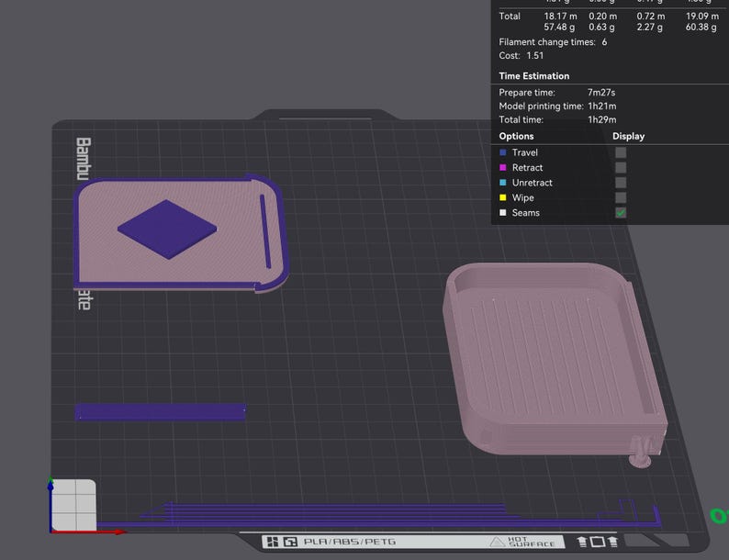Click the Options column header
Screen dimensions: 729x560
click(x=516, y=136)
